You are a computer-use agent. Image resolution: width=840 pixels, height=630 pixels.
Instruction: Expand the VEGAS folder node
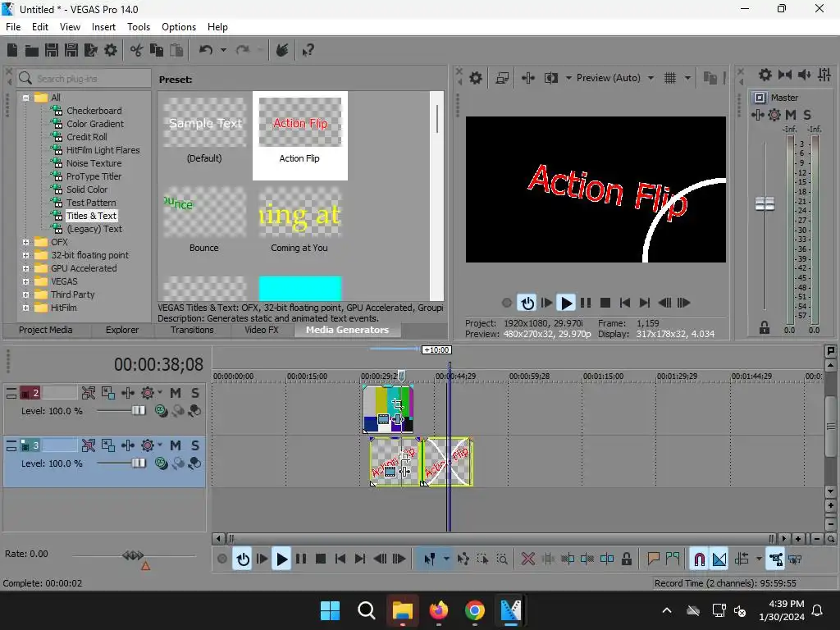pos(25,282)
